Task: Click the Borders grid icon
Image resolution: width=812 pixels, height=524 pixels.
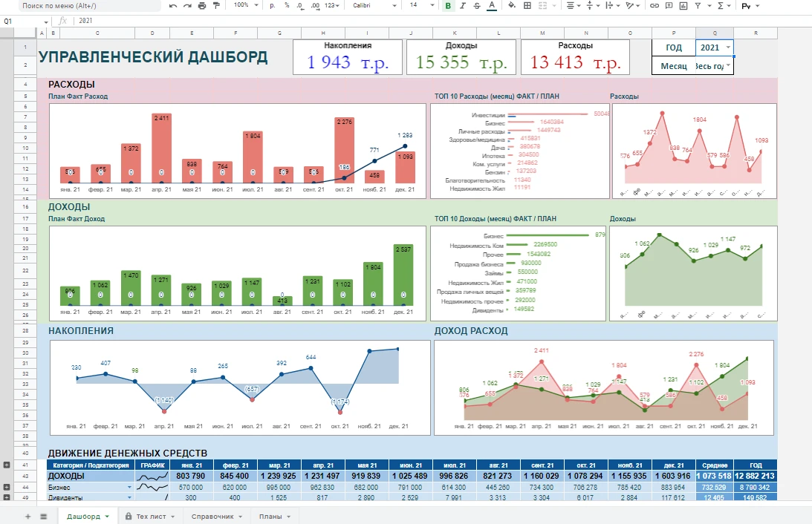Action: pos(527,6)
